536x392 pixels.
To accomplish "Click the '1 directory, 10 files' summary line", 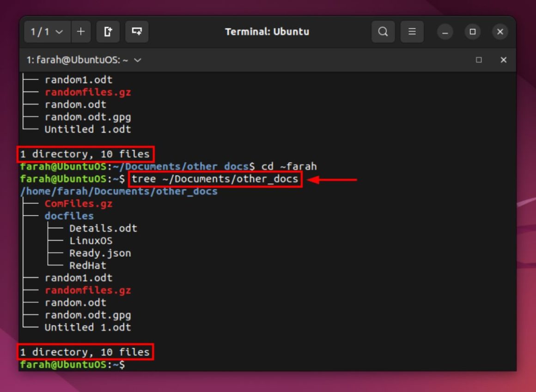I will coord(84,352).
